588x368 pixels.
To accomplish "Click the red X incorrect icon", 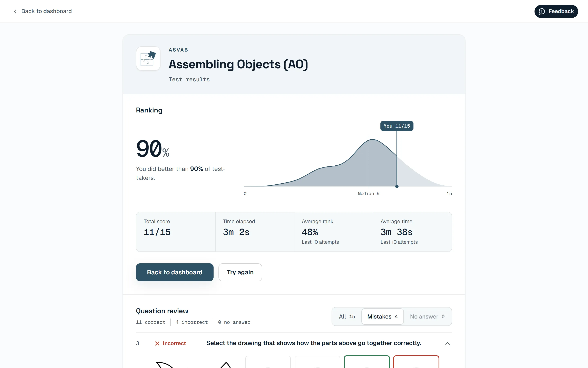I will pos(157,343).
